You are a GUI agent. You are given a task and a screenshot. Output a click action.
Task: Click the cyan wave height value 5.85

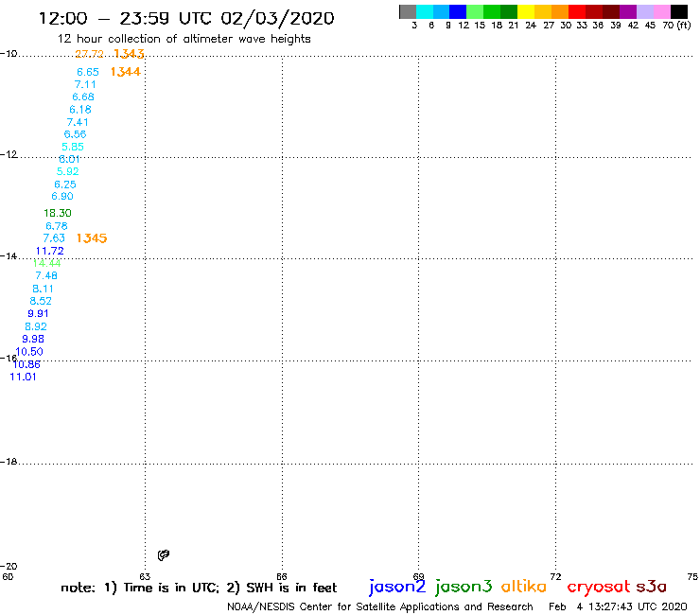click(x=73, y=147)
